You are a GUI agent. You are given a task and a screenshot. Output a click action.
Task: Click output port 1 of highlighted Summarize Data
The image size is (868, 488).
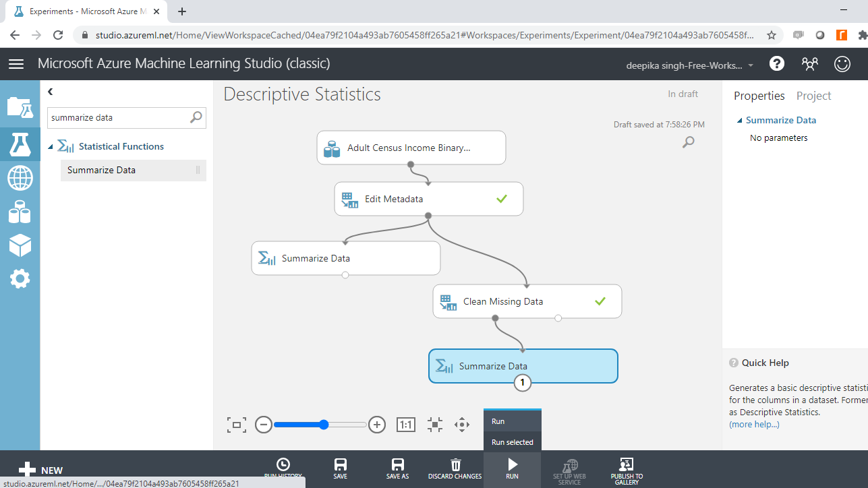pos(523,383)
